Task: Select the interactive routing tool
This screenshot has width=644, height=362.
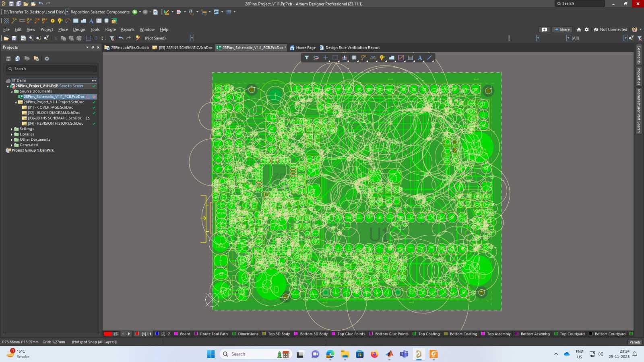Action: point(363,58)
